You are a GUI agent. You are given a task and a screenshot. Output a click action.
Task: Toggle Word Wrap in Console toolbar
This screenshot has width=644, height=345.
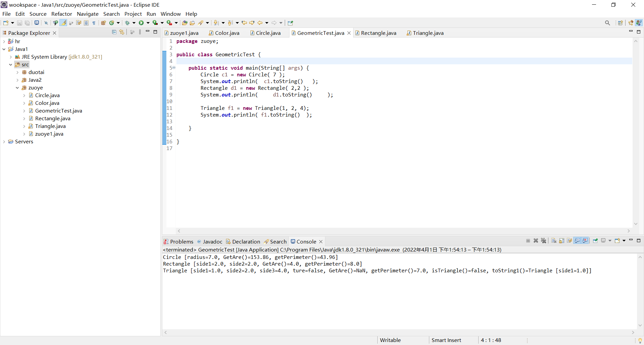click(x=570, y=240)
